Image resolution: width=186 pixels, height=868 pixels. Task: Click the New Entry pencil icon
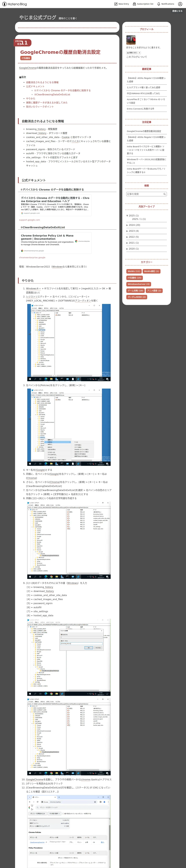click(x=116, y=4)
